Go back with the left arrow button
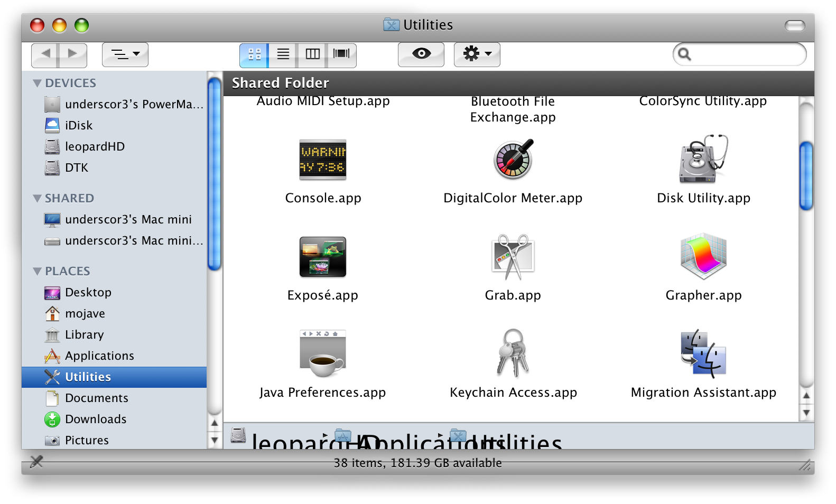This screenshot has height=504, width=836. tap(45, 55)
